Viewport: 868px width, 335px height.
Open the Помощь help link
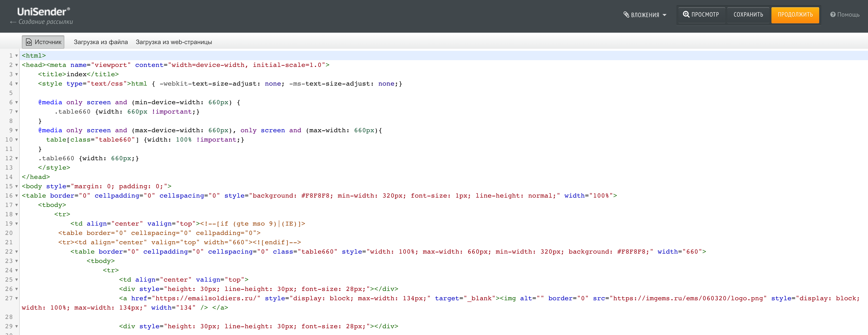[x=844, y=15]
